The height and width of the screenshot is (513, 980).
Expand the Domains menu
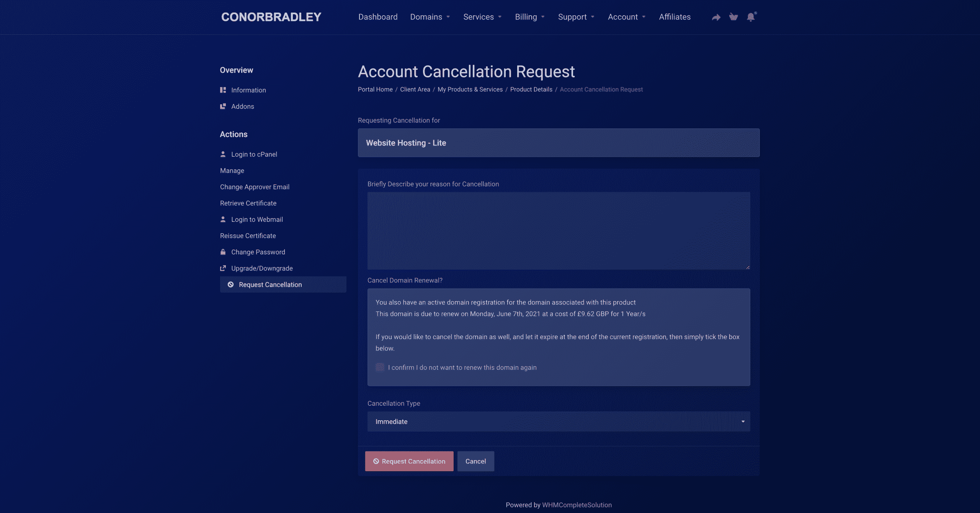click(430, 17)
